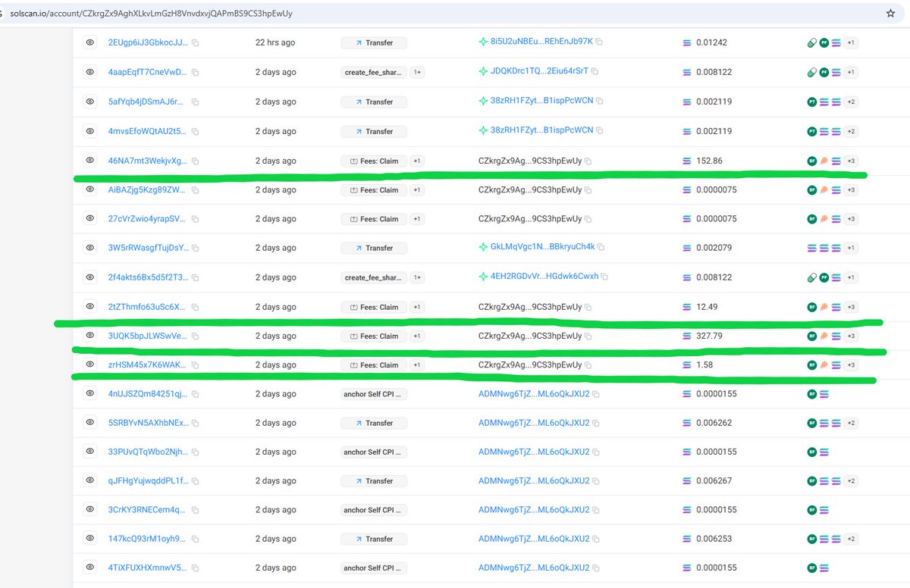
Task: Click the 152.86 amount value
Action: click(709, 161)
